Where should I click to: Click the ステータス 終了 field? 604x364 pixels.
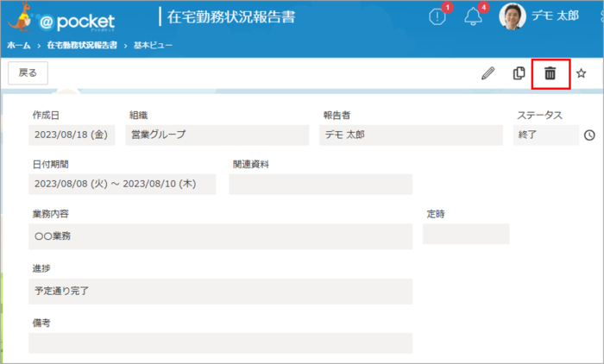point(545,135)
